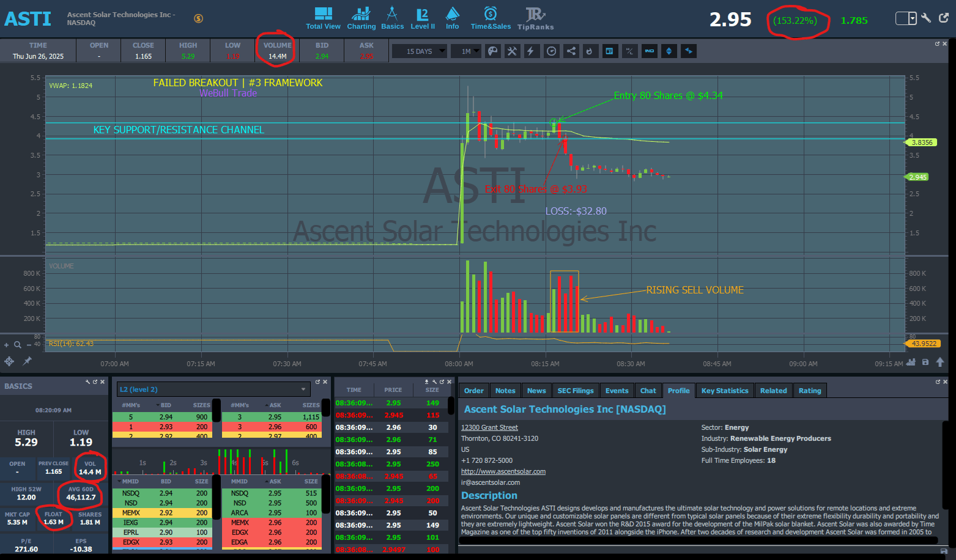Sort the MMID bid table by its MMID header
Image resolution: width=956 pixels, height=560 pixels.
(130, 481)
